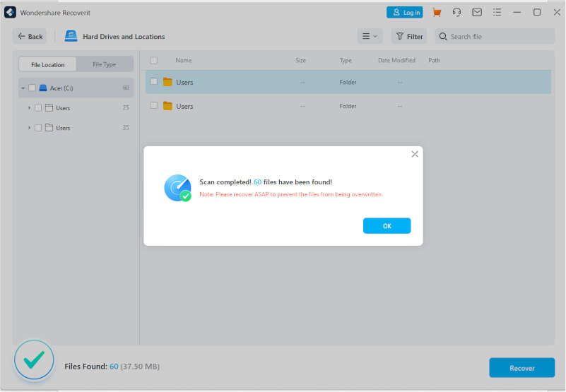Click the blue Recover button
Image resolution: width=566 pixels, height=392 pixels.
coord(521,368)
